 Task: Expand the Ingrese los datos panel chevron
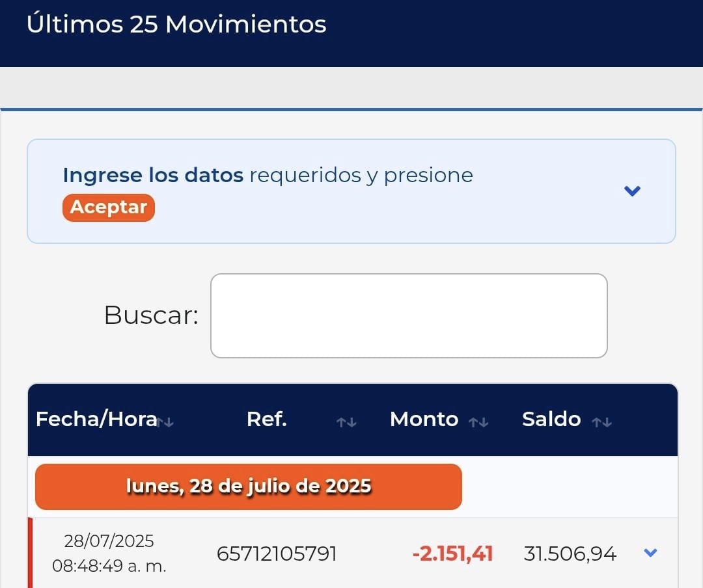tap(632, 191)
